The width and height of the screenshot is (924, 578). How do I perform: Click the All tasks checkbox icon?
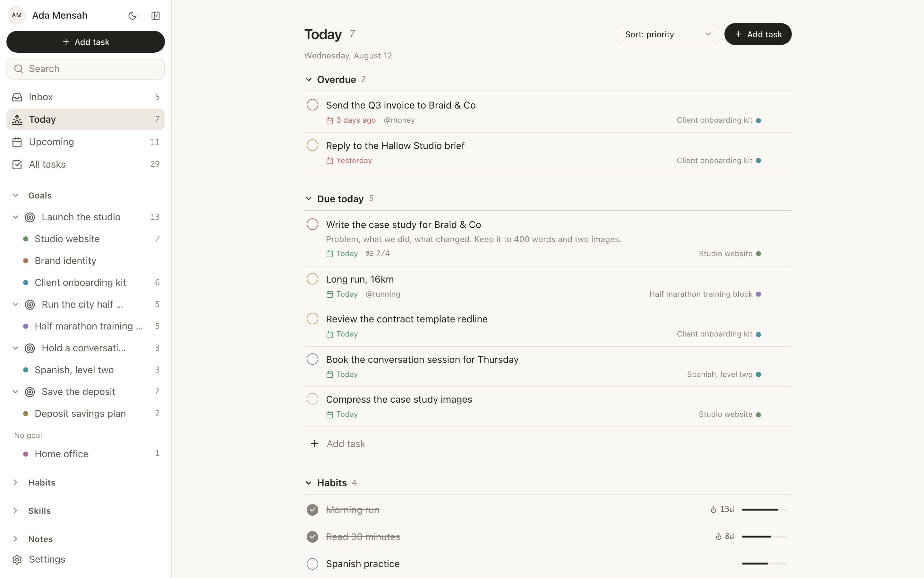pos(17,164)
